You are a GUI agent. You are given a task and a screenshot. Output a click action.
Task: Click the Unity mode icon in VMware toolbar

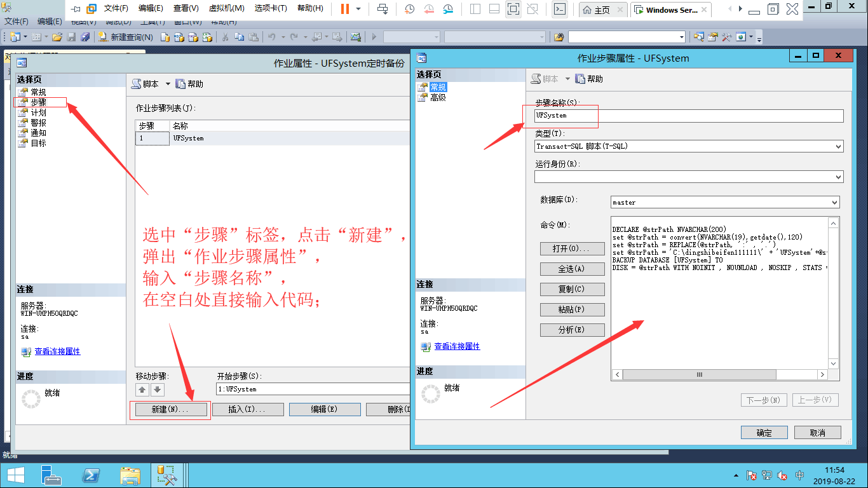pyautogui.click(x=532, y=9)
